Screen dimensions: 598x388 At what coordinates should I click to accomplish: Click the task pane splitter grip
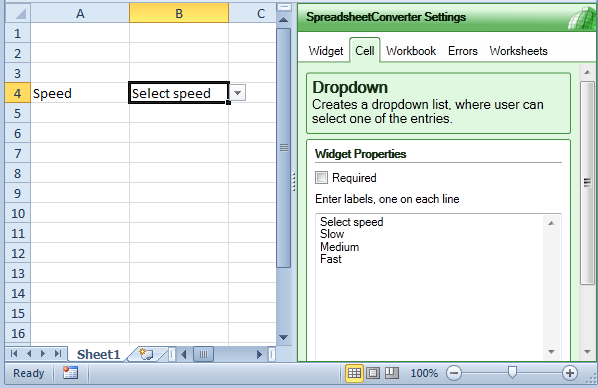[294, 182]
